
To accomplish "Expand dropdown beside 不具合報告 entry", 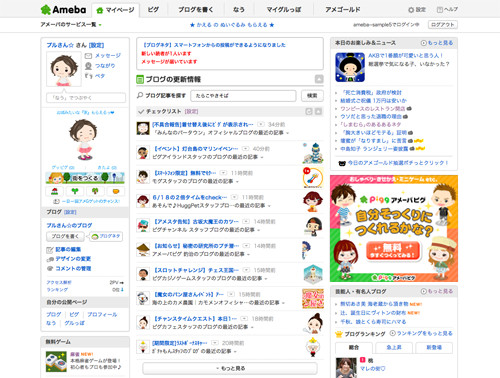I will 261,124.
